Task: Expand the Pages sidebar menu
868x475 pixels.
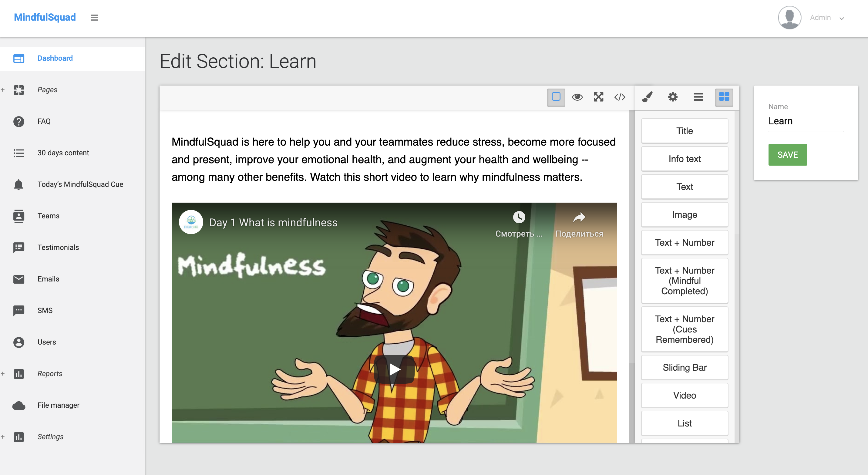Action: pyautogui.click(x=47, y=89)
